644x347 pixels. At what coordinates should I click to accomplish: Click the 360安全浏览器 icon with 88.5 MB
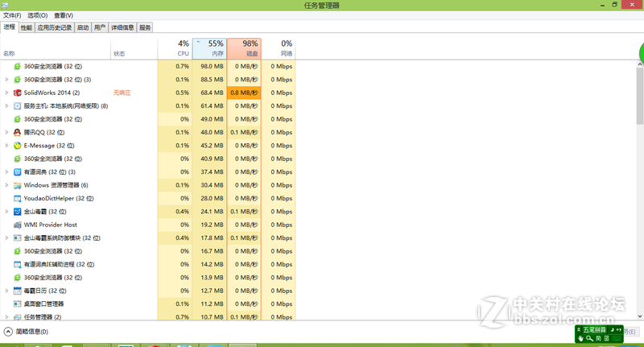point(17,79)
